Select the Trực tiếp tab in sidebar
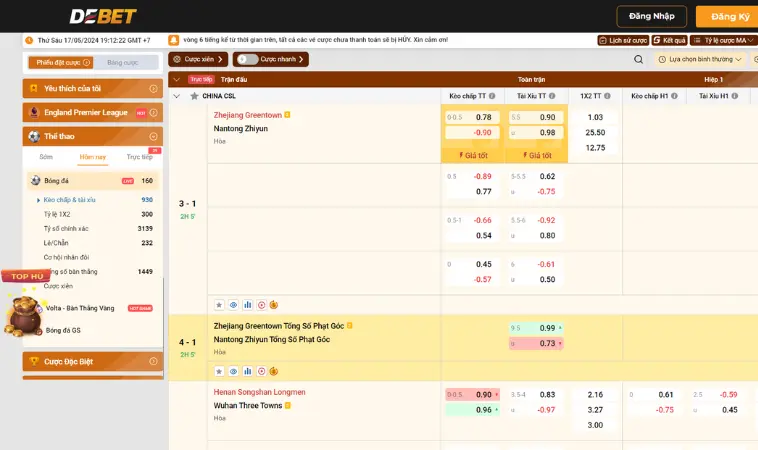The width and height of the screenshot is (758, 450). tap(139, 157)
